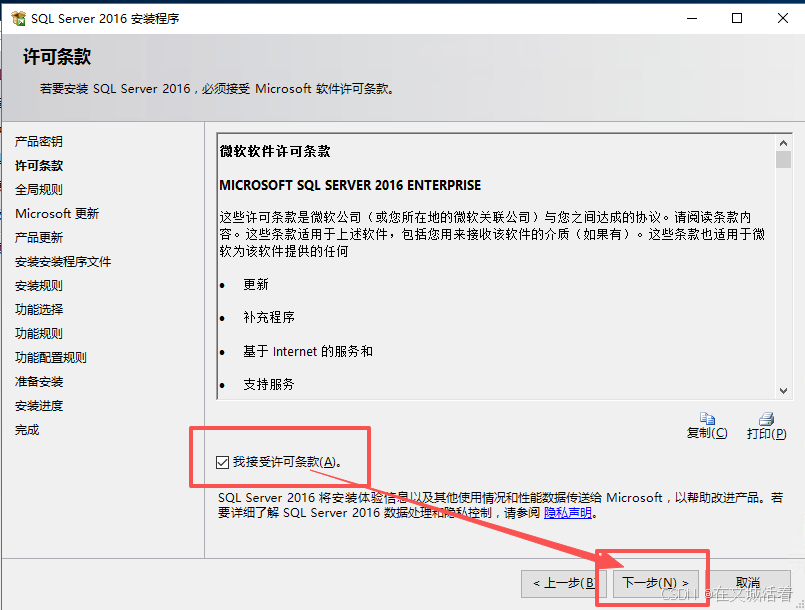Click MICROSOFT SQL SERVER 2016 ENTERPRISE text

point(350,185)
